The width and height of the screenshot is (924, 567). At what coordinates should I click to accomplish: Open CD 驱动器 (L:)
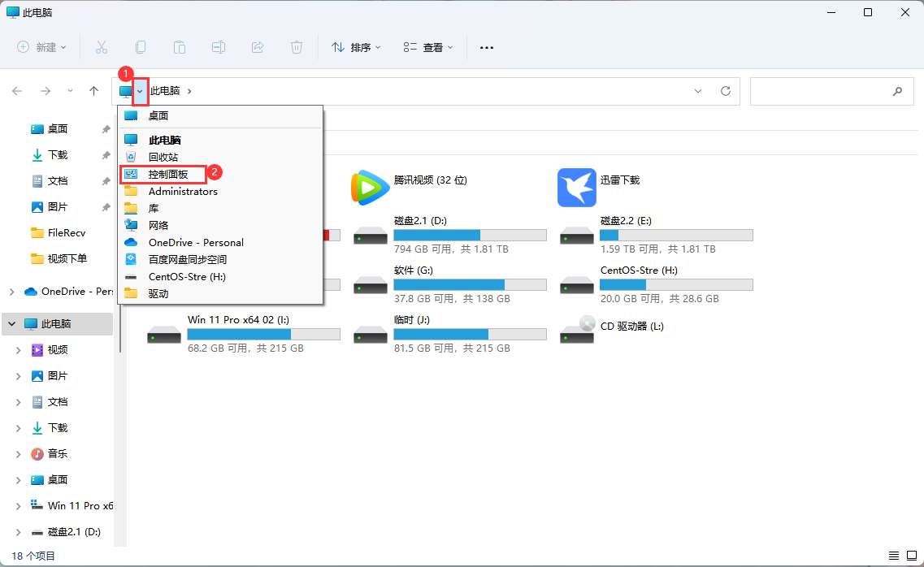pyautogui.click(x=613, y=330)
